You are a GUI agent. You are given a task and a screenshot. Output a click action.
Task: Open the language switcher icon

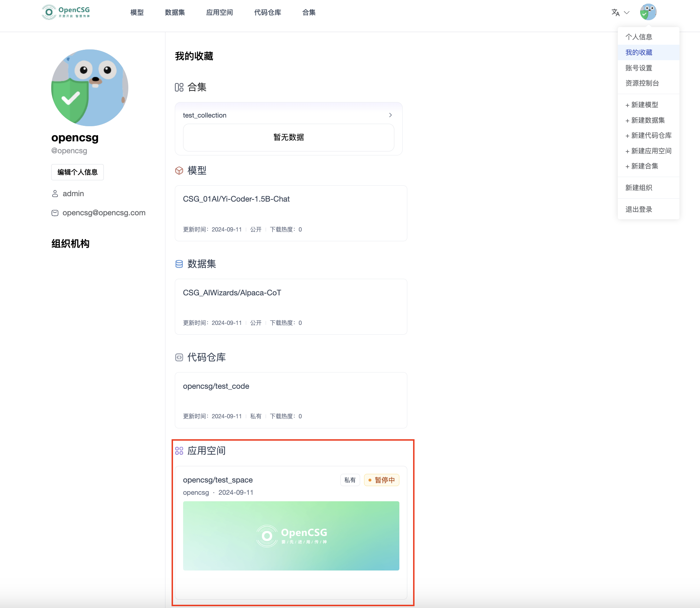tap(615, 13)
